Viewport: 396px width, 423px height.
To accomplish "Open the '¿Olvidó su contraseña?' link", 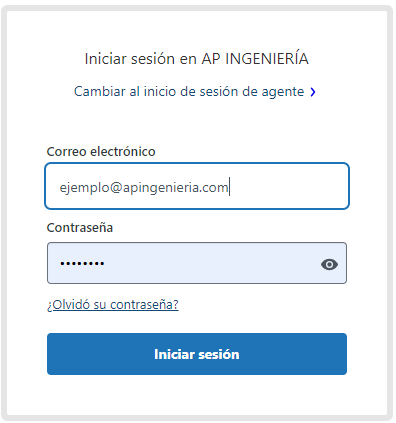I will (113, 304).
